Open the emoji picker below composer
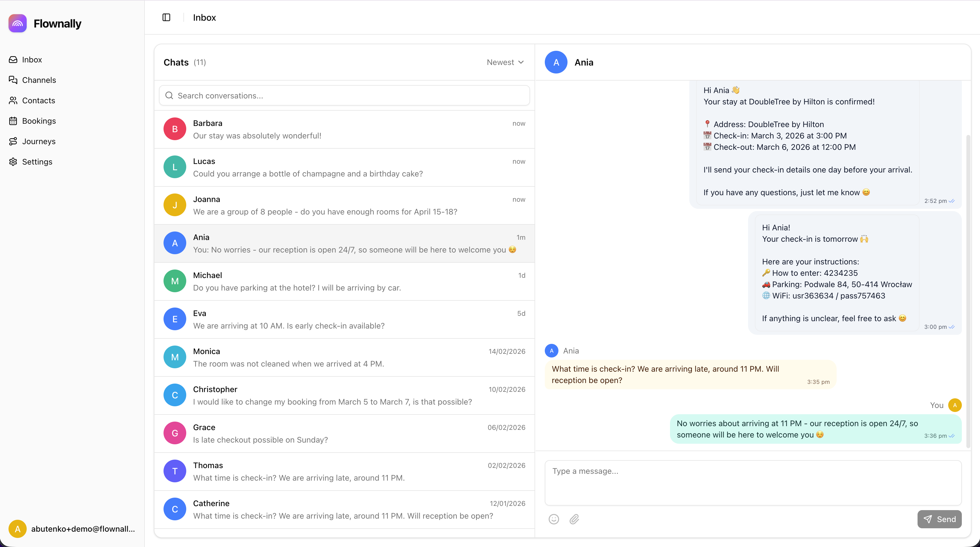 (554, 519)
